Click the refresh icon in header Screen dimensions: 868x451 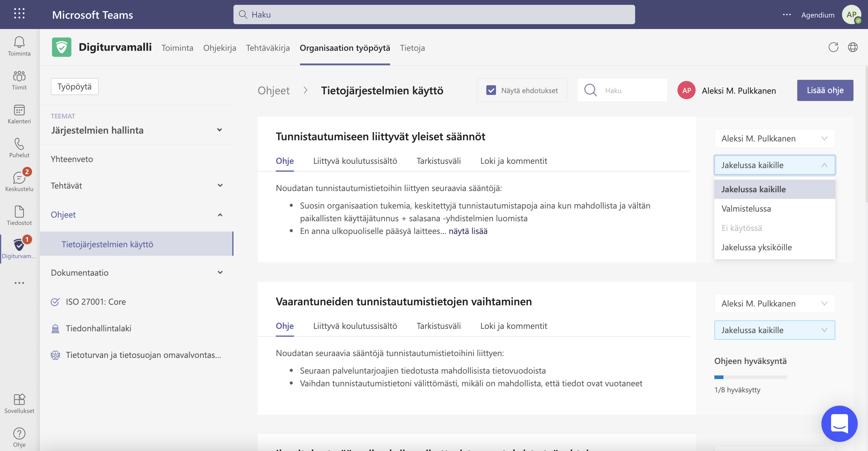coord(833,47)
